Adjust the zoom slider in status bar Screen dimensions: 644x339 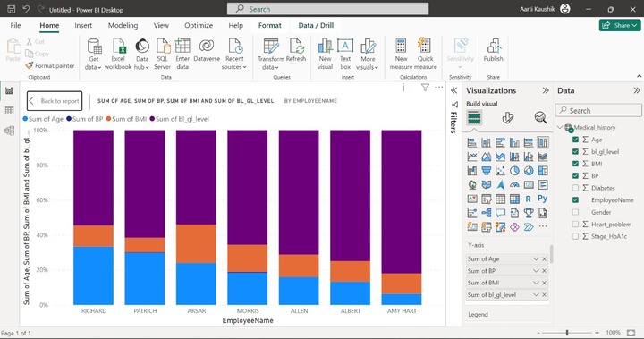[x=567, y=333]
